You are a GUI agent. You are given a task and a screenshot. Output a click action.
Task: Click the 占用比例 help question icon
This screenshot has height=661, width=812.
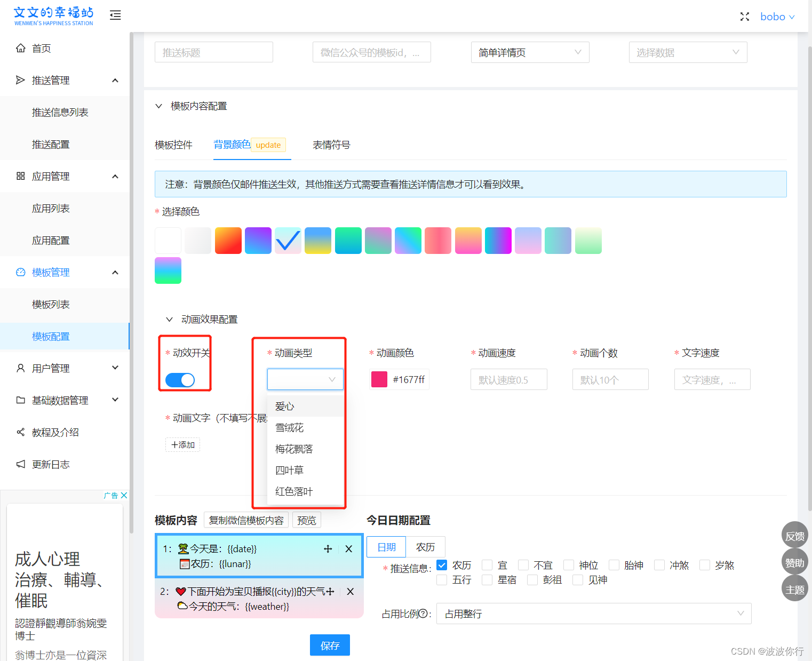423,614
